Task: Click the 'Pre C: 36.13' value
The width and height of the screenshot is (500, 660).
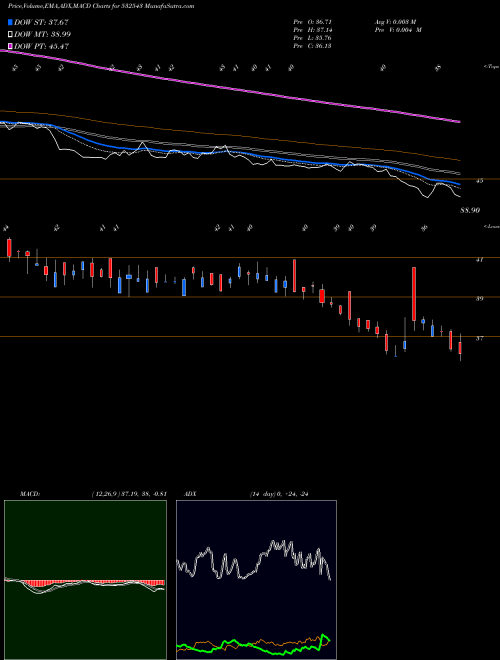Action: point(312,46)
